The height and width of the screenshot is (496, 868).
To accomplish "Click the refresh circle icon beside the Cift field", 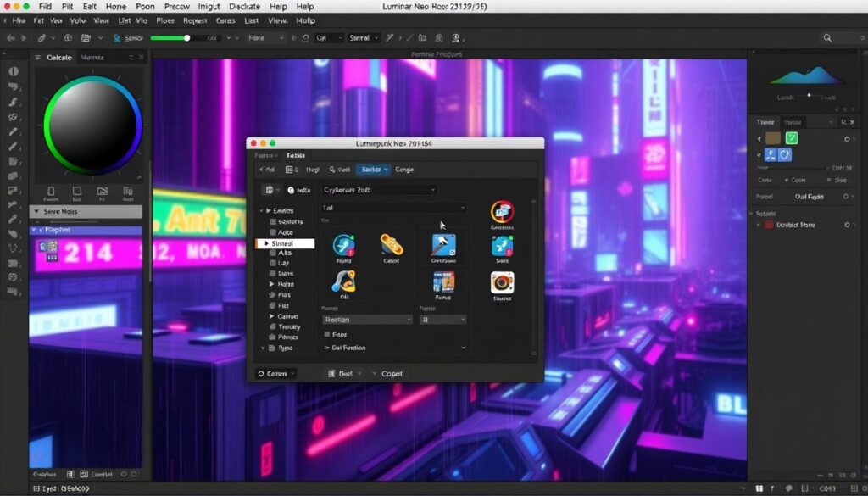I will [x=305, y=38].
